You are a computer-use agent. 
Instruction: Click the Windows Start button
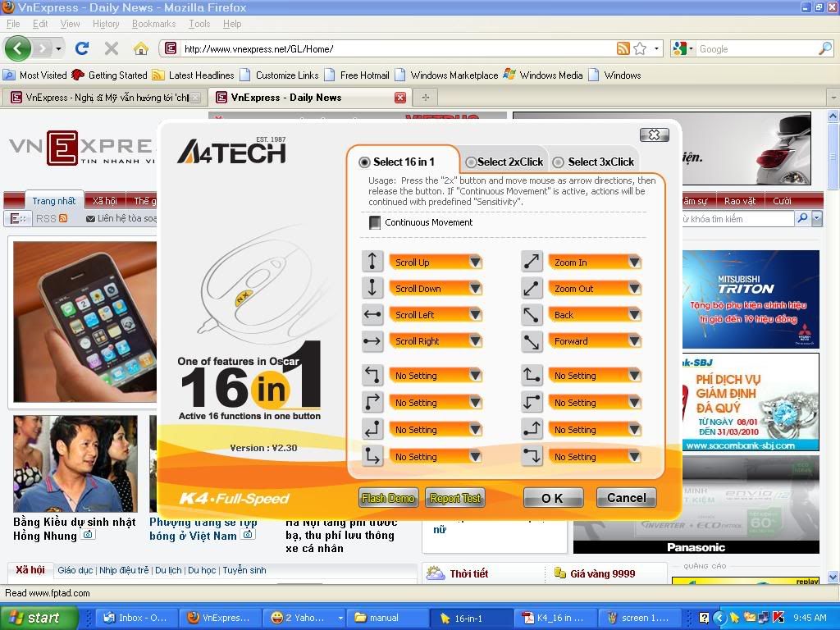point(39,618)
